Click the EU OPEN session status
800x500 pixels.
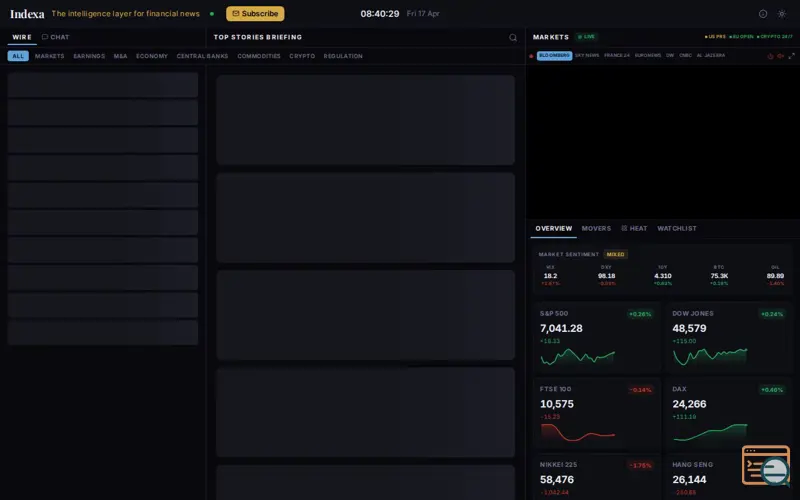click(741, 37)
